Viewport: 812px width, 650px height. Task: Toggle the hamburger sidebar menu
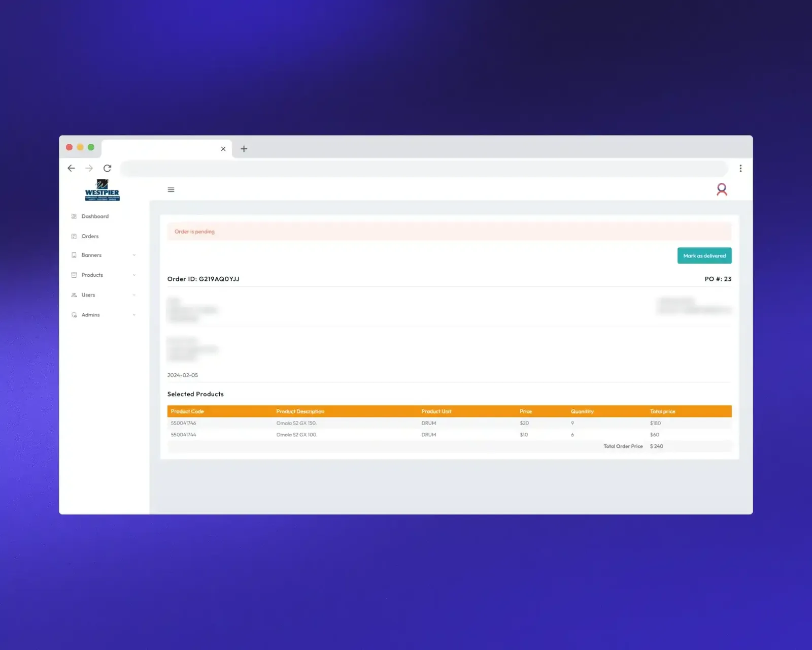171,190
